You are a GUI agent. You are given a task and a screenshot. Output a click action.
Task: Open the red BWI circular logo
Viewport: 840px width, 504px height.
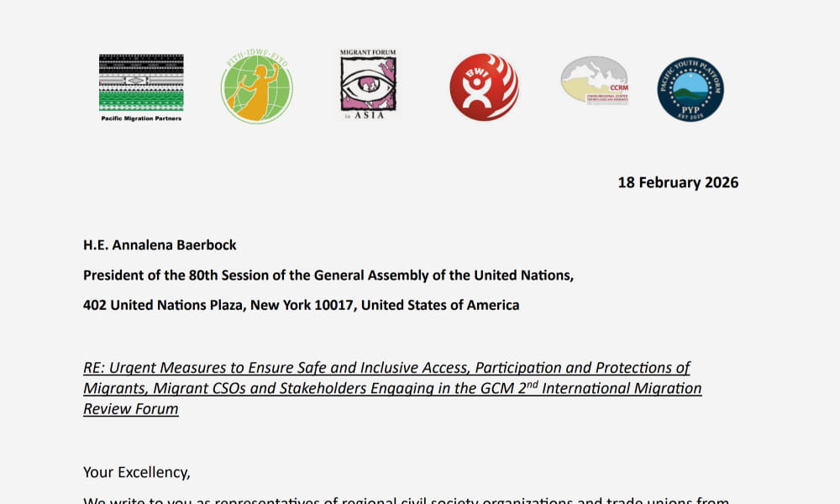click(484, 87)
